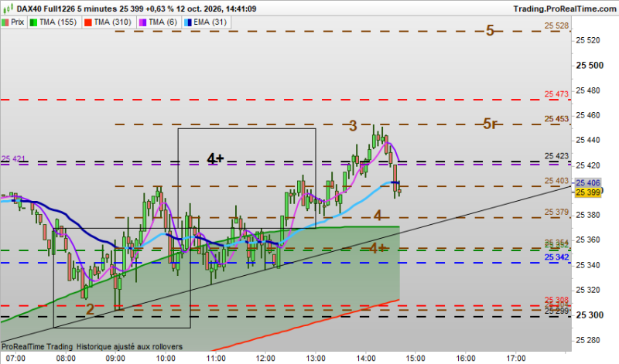
Task: Select the brown wave label 2
Action: pos(90,309)
